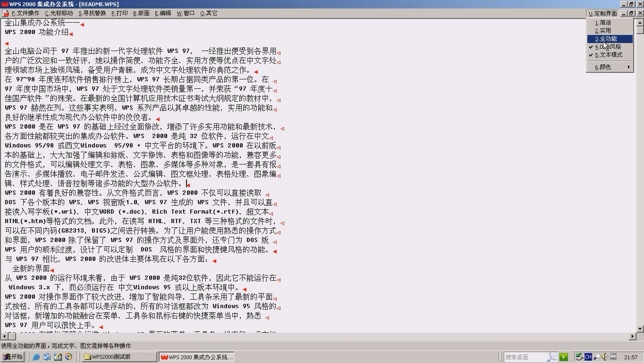Click the vertical scrollbar down arrow
Viewport: 644px width, 363px height.
(640, 328)
